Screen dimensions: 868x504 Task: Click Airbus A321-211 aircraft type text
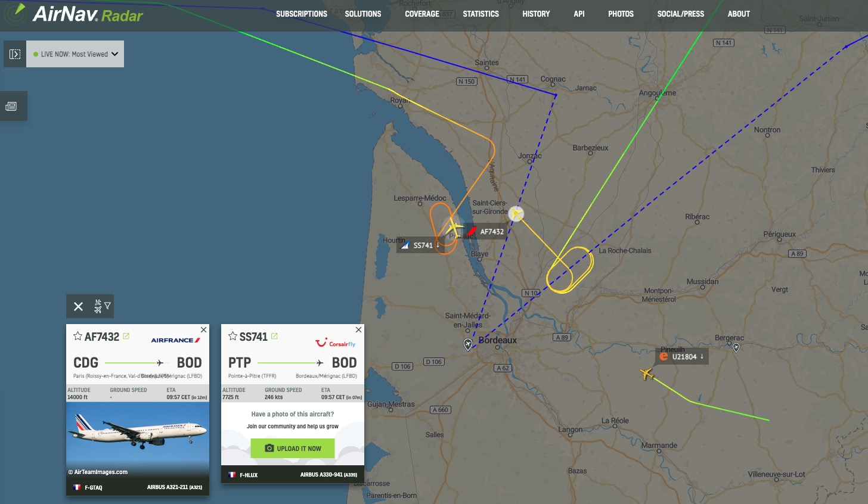(175, 487)
